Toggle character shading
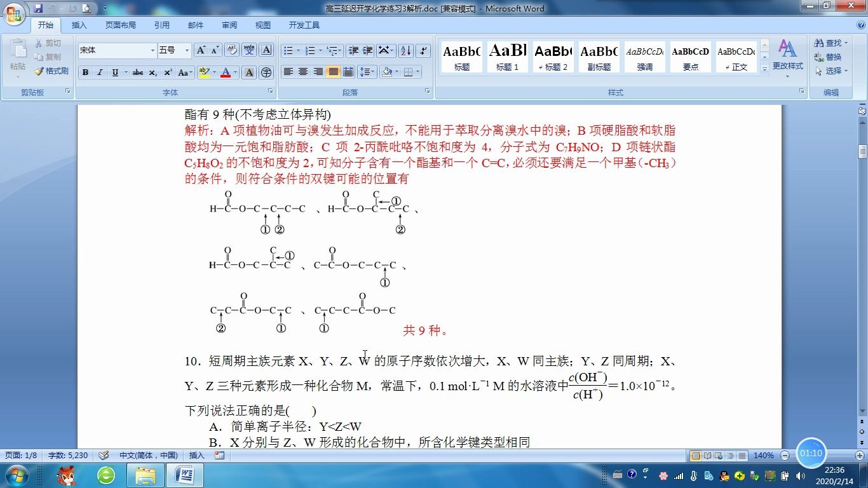The image size is (868, 488). (249, 72)
